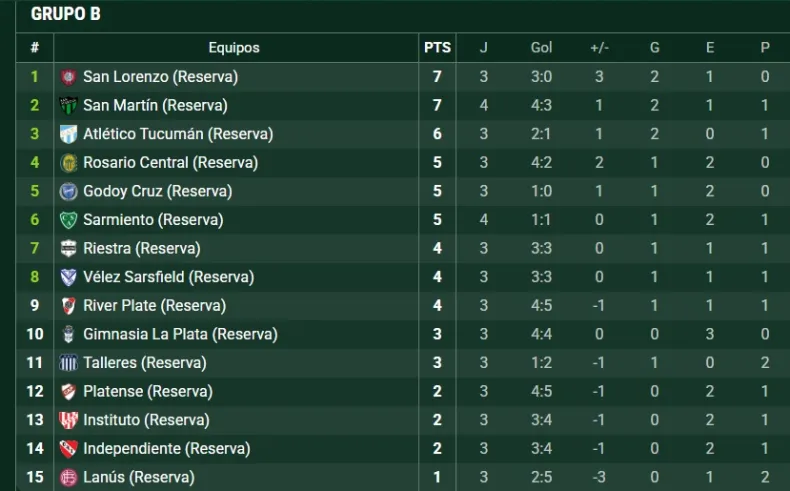Click the Lanús team crest icon

69,477
